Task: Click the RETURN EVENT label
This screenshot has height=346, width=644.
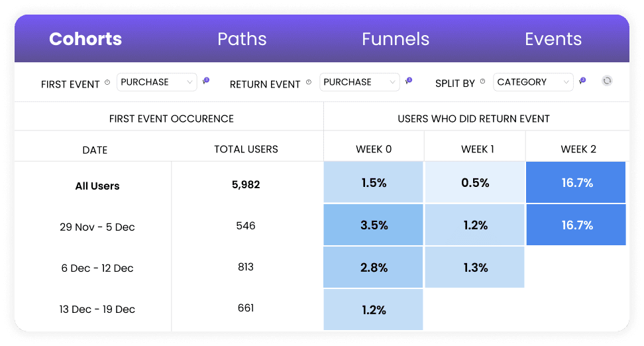Action: click(x=265, y=84)
